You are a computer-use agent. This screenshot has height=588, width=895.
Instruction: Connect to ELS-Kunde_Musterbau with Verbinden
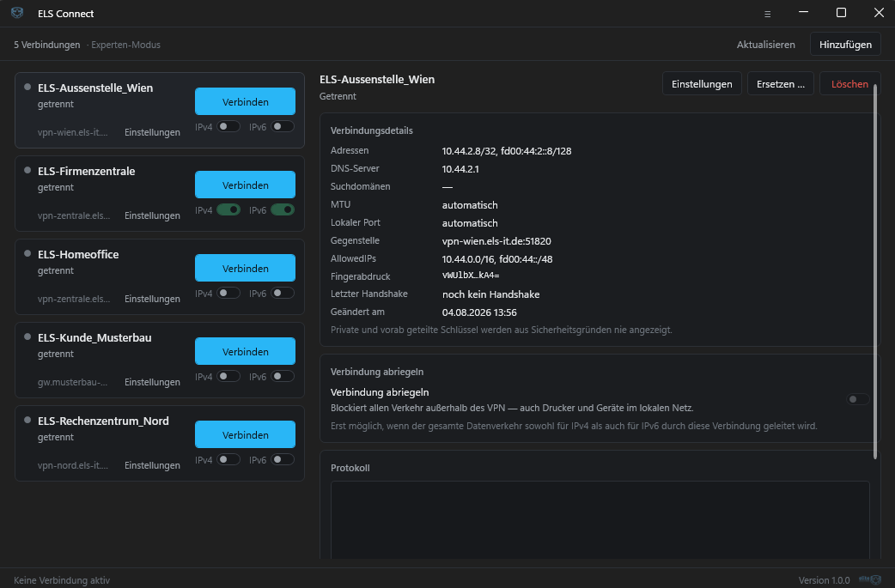(x=245, y=351)
